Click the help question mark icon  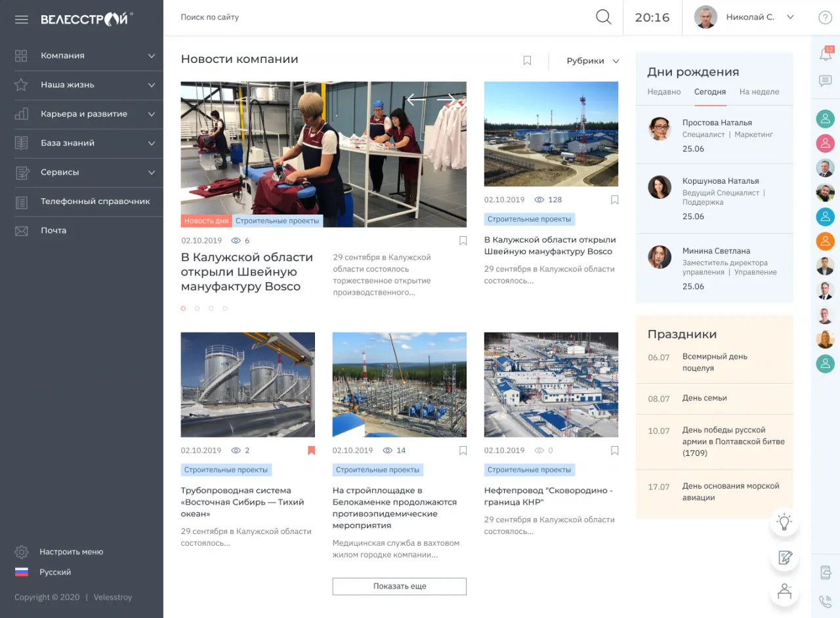tap(825, 18)
